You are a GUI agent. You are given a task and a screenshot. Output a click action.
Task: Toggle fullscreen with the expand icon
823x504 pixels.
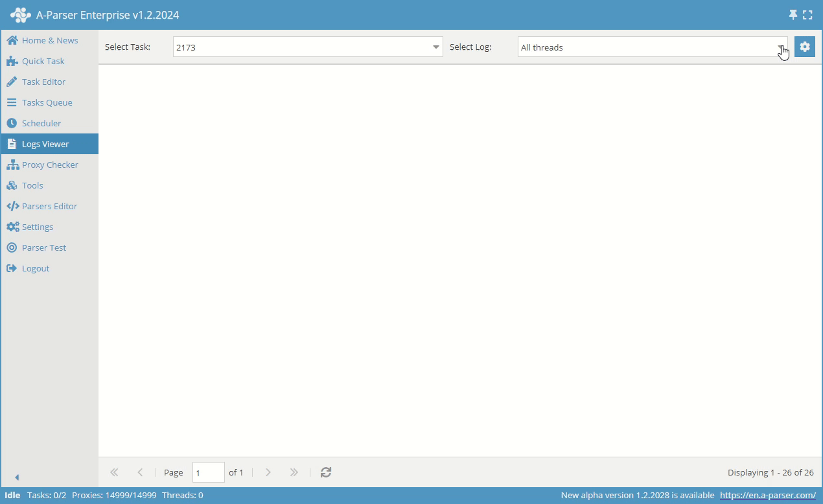tap(807, 14)
